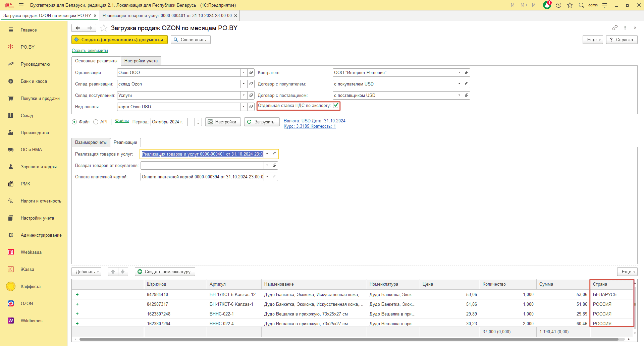Click Скрыть реквизиты link
This screenshot has height=346, width=644.
(x=90, y=50)
